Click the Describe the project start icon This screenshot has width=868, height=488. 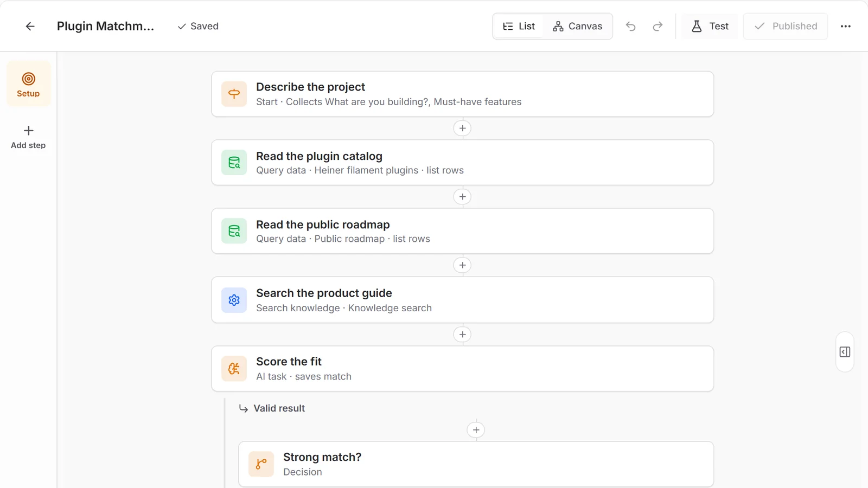[234, 94]
